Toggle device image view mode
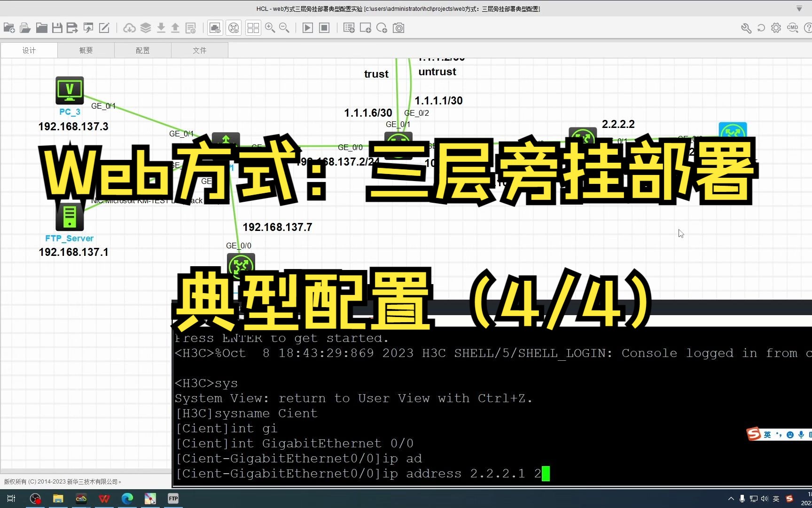 215,28
